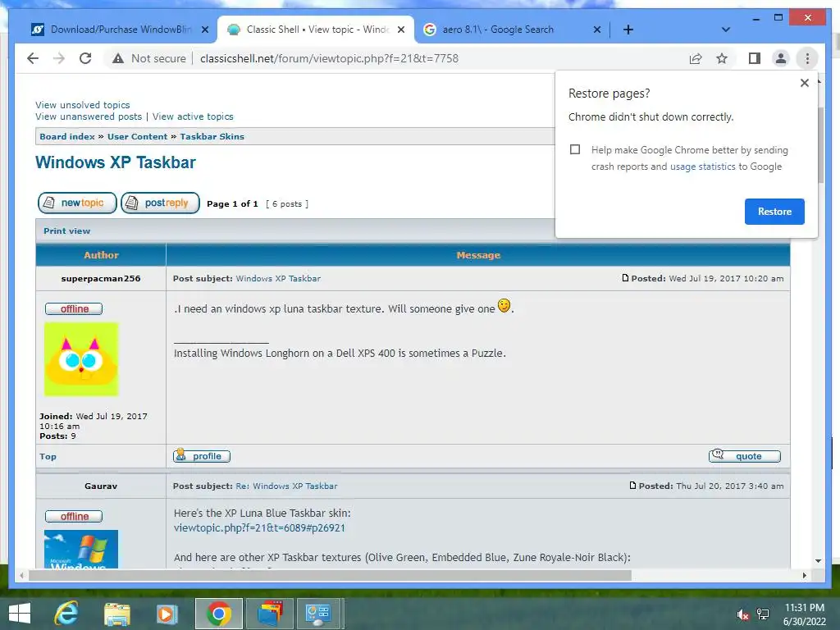Viewport: 840px width, 630px height.
Task: Go to Board index breadcrumb
Action: (67, 137)
